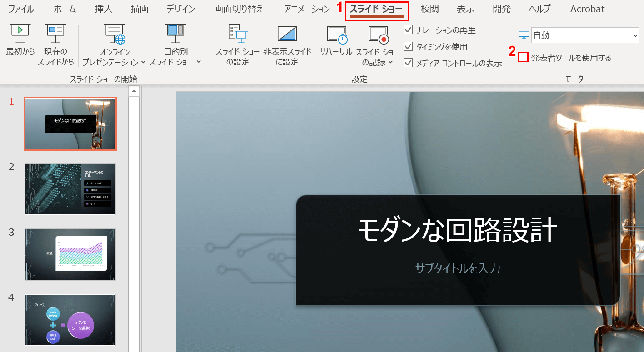The image size is (644, 352).
Task: Select slide 4 thumbnail プロセス
Action: [70, 320]
